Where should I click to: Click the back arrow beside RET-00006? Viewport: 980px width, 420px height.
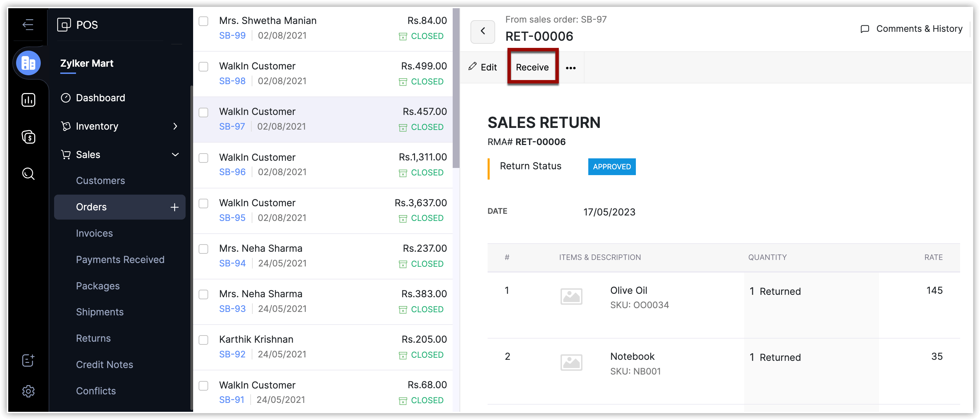(482, 31)
